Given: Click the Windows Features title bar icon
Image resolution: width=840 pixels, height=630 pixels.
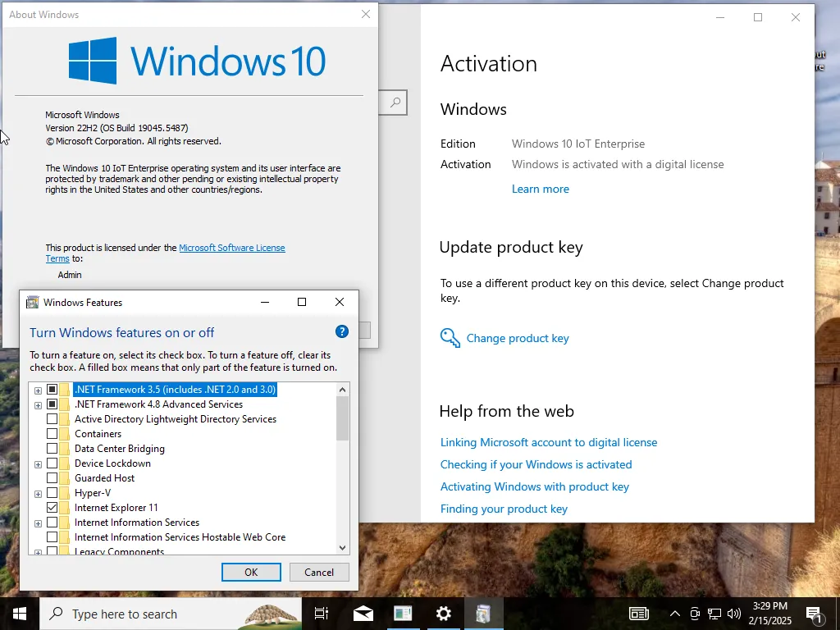Looking at the screenshot, I should [33, 302].
